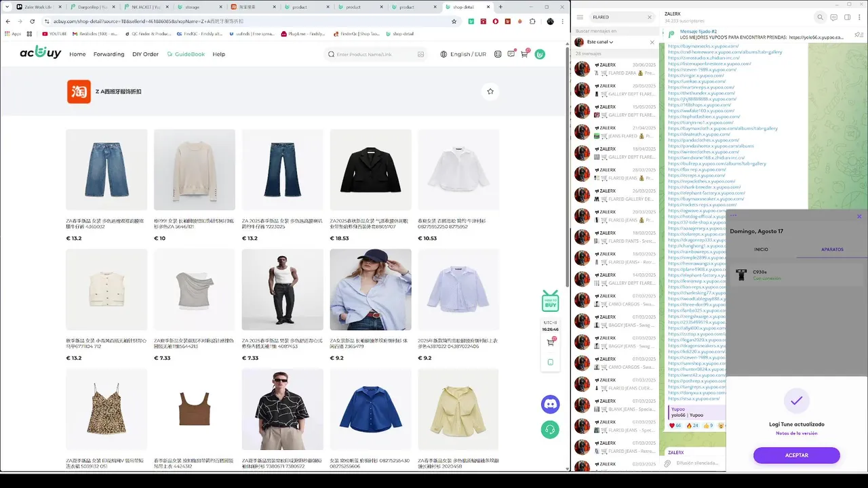Select the C930e device in Logi Tune
Screen dimensions: 868x488
[x=797, y=274]
